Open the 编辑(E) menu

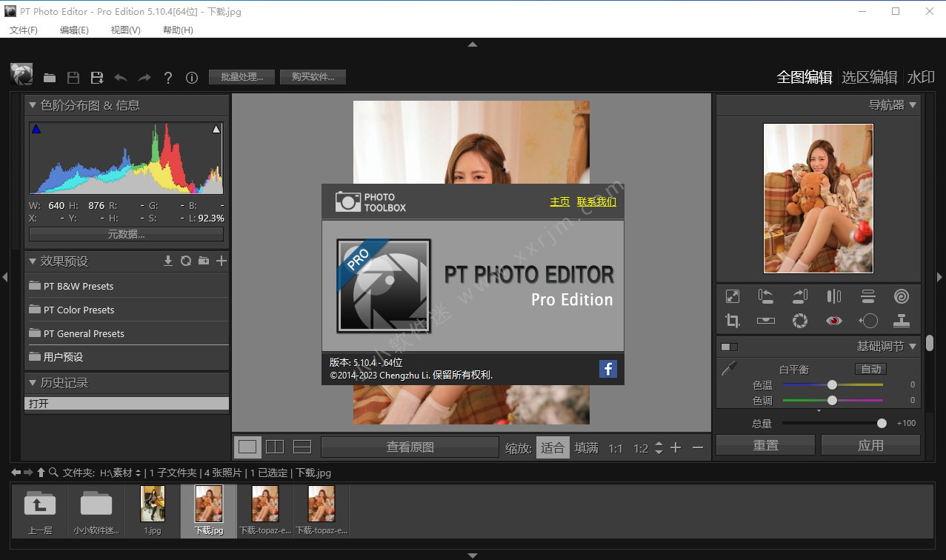[x=74, y=30]
